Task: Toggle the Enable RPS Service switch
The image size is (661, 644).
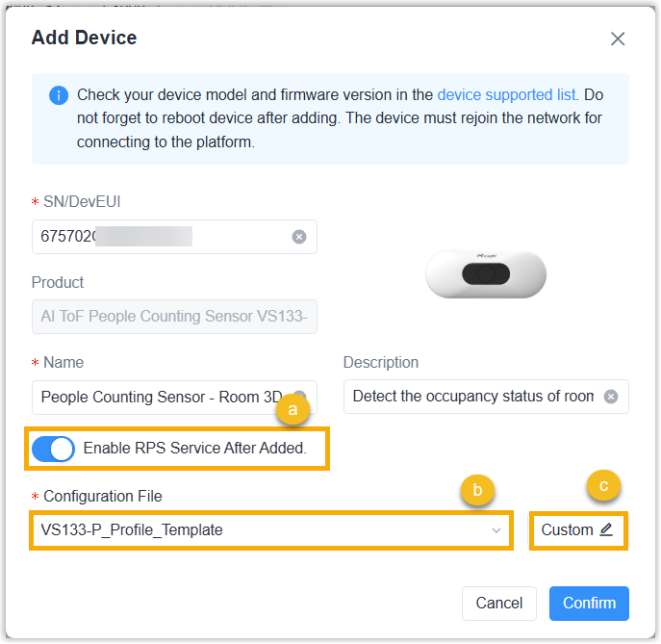Action: [x=54, y=449]
